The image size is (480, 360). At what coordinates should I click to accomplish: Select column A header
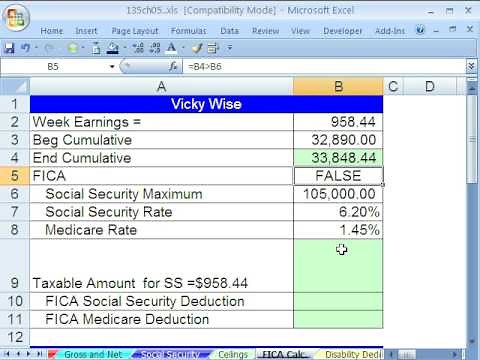click(162, 87)
